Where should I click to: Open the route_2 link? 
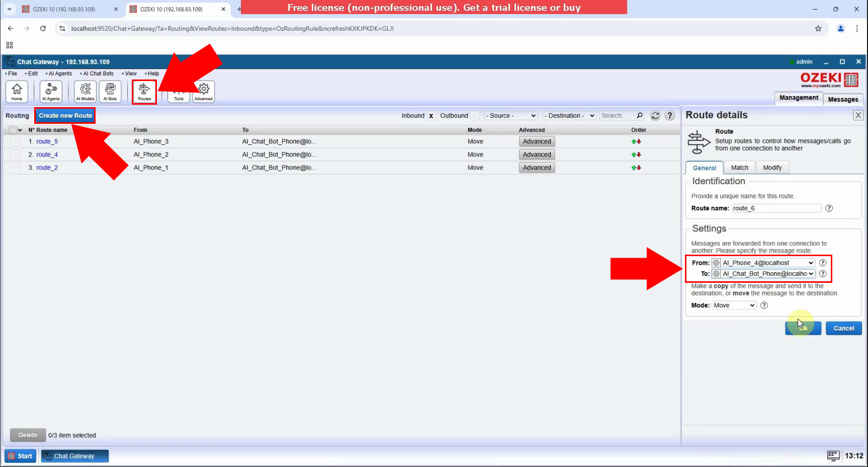tap(47, 168)
